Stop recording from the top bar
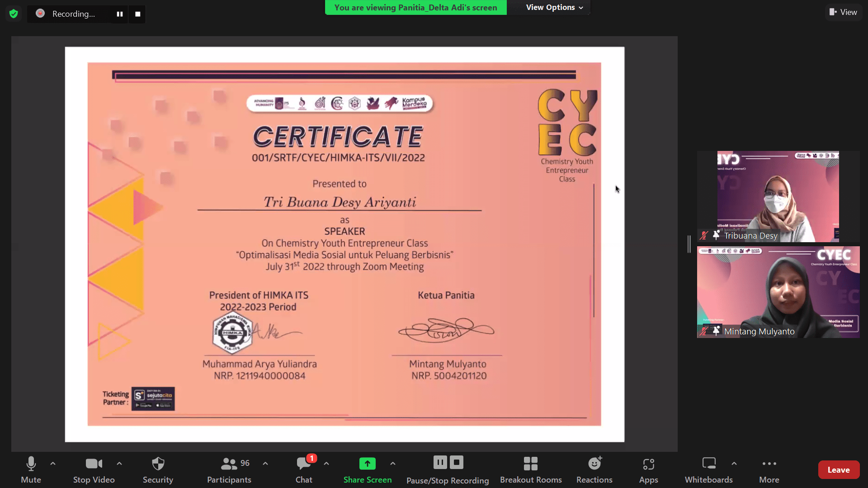868x488 pixels. pos(137,14)
